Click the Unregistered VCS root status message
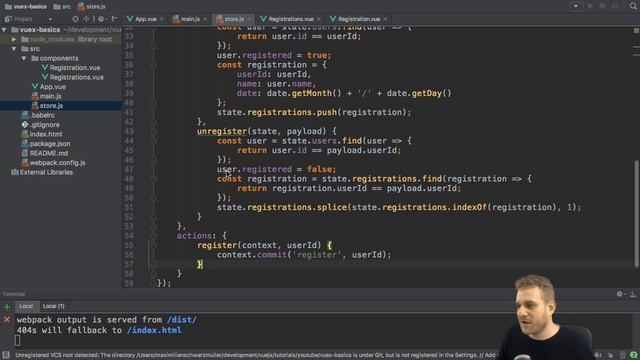 255,355
